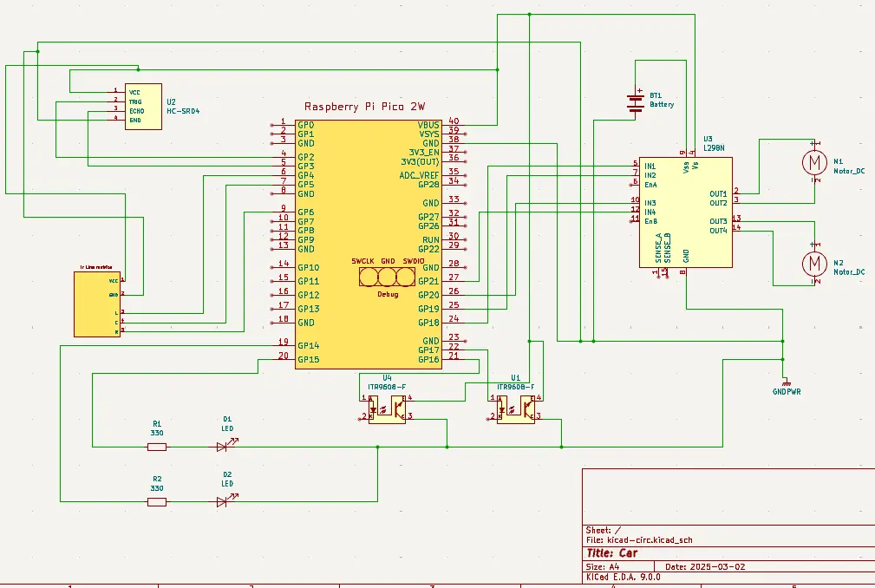The image size is (875, 588).
Task: Click the EnA pin on L298N
Action: (x=650, y=185)
